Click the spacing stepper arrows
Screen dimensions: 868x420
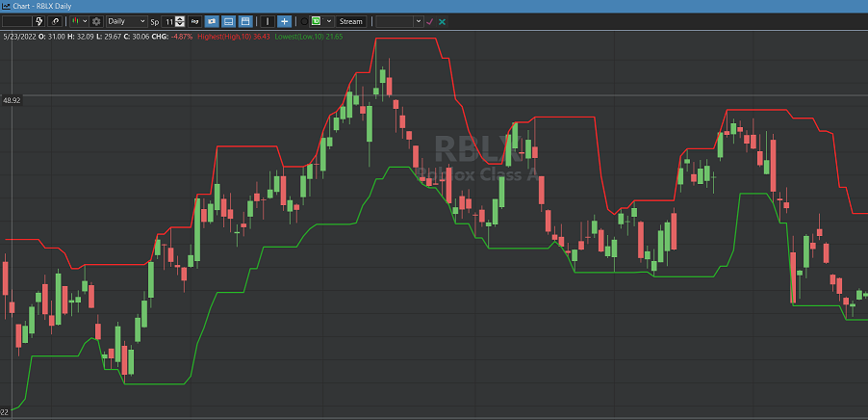181,21
